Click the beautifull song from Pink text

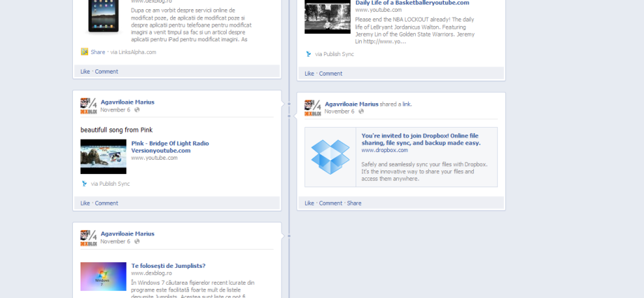[x=117, y=130]
